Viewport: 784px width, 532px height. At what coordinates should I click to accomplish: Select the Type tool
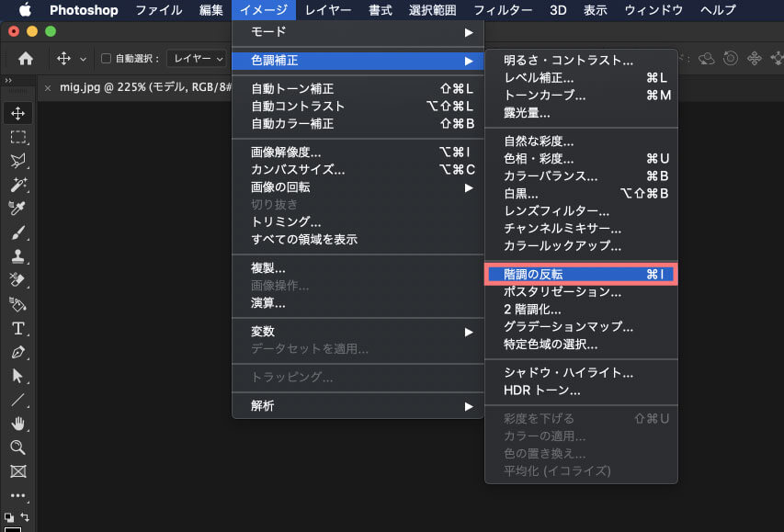tap(18, 328)
